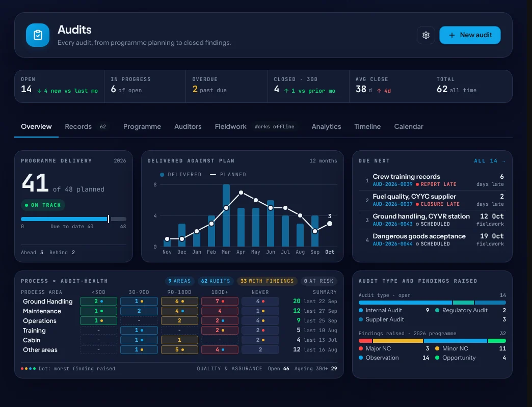Click the Ground Handling process row label
Image resolution: width=532 pixels, height=407 pixels.
pos(48,301)
